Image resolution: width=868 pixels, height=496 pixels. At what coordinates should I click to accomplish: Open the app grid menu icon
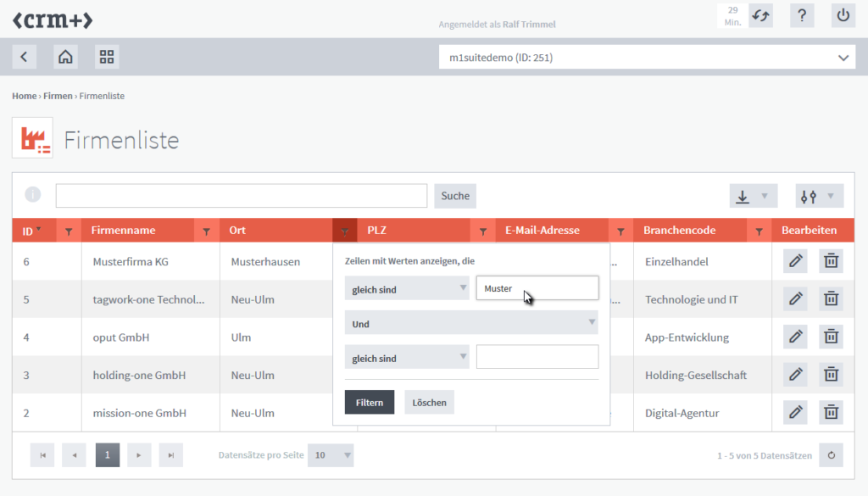[107, 57]
